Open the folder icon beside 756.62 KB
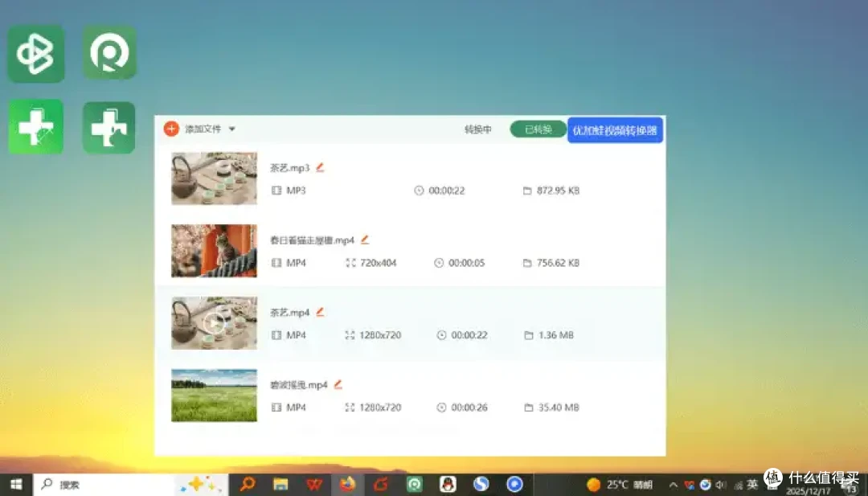 click(527, 263)
